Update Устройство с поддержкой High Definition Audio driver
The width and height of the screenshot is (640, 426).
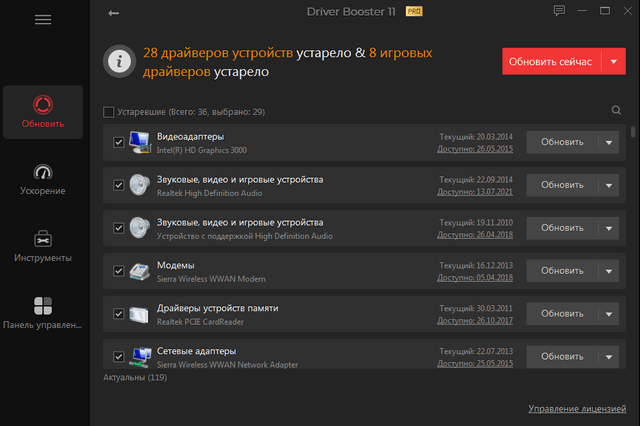(562, 228)
